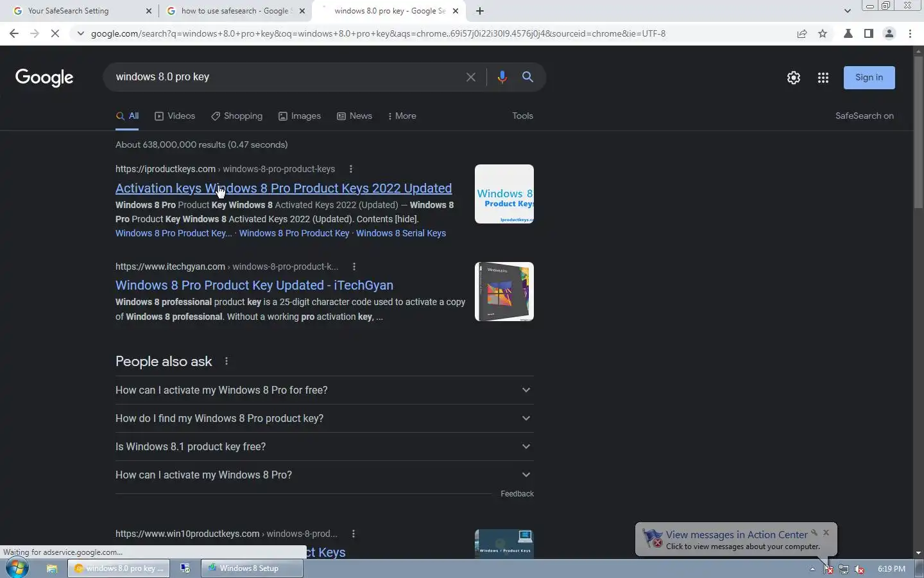
Task: Open Activation keys Windows 8 Pro link
Action: pyautogui.click(x=284, y=188)
